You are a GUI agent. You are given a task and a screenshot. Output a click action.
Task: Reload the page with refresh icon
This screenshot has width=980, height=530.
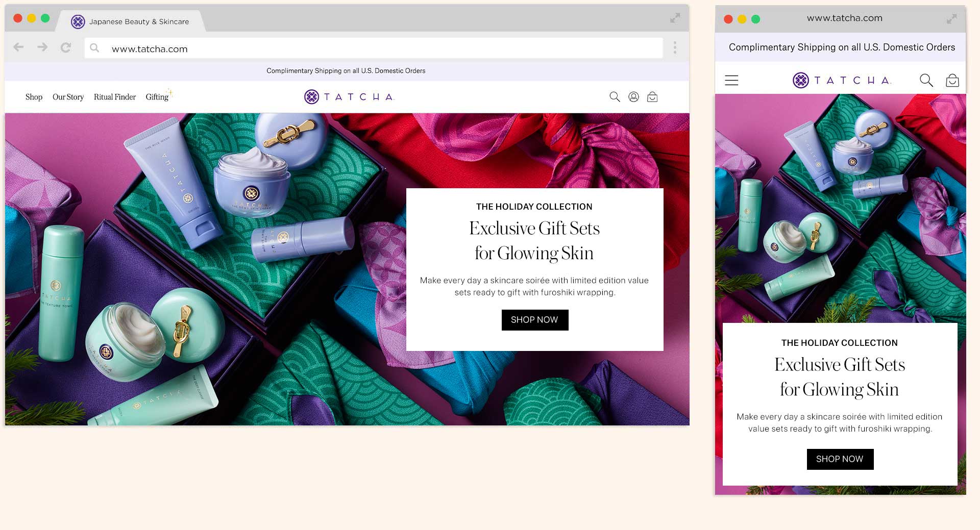[66, 47]
